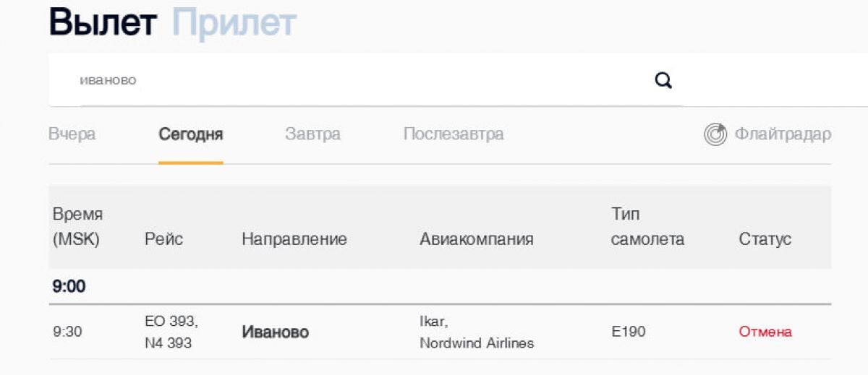Show flights for Послезавтра
The width and height of the screenshot is (868, 375).
(x=454, y=134)
